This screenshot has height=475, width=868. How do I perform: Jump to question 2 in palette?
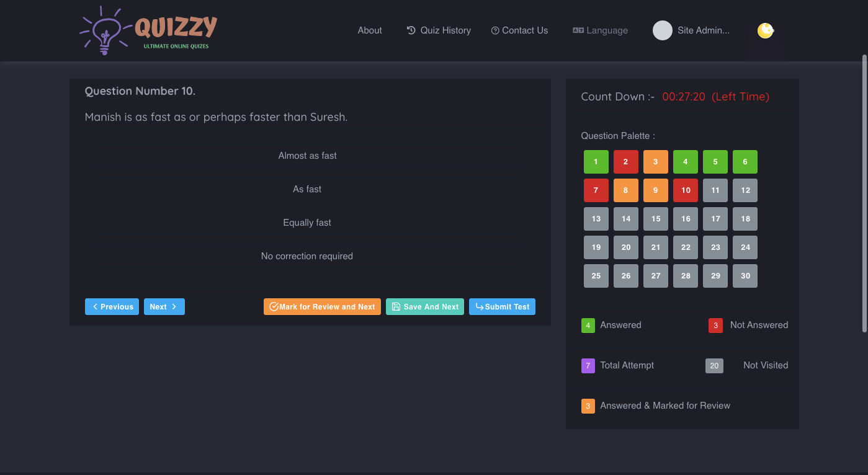[626, 162]
